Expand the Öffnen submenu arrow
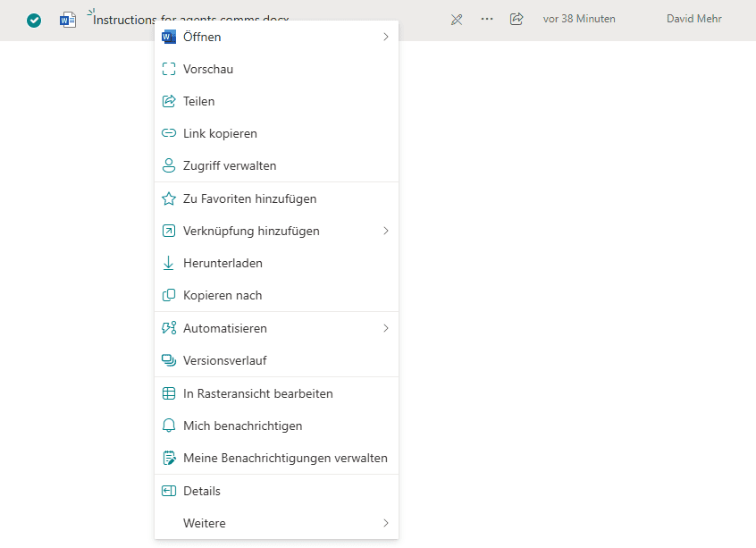Viewport: 756px width, 548px height. click(386, 37)
